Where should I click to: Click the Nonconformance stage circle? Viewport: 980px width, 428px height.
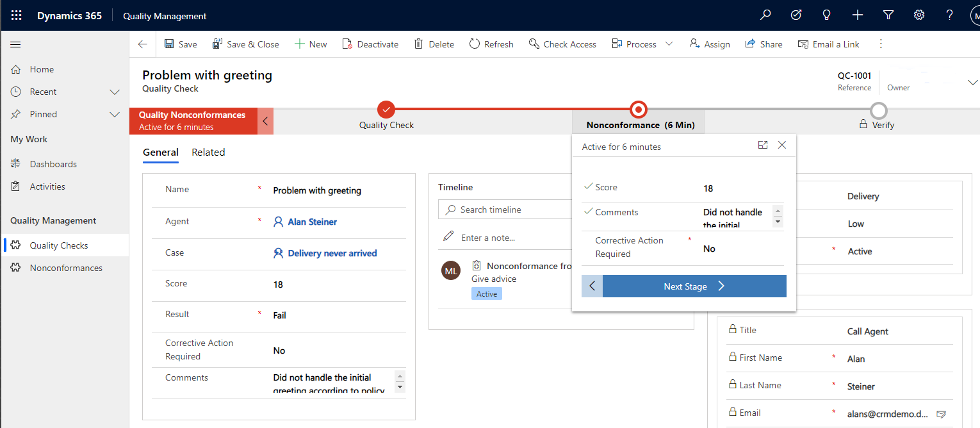coord(639,109)
